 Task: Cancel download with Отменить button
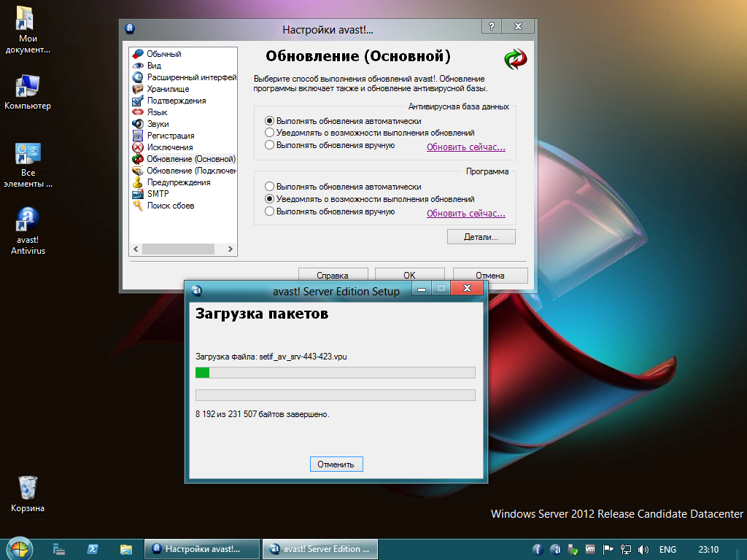(x=336, y=464)
